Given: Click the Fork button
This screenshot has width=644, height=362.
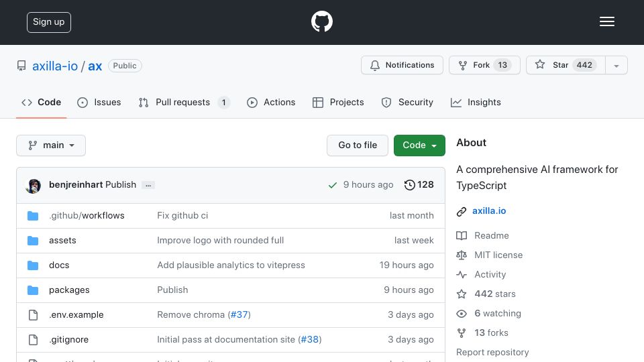Looking at the screenshot, I should pos(484,65).
